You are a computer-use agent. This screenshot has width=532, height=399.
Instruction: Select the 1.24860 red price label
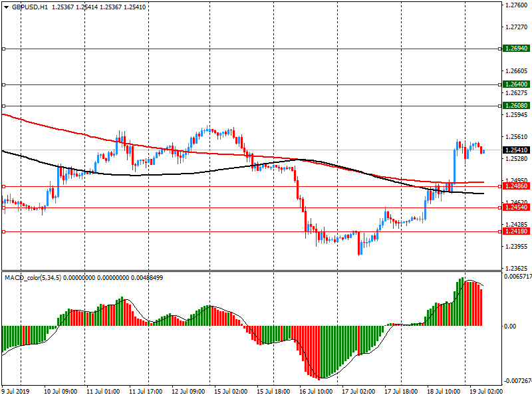pos(517,186)
